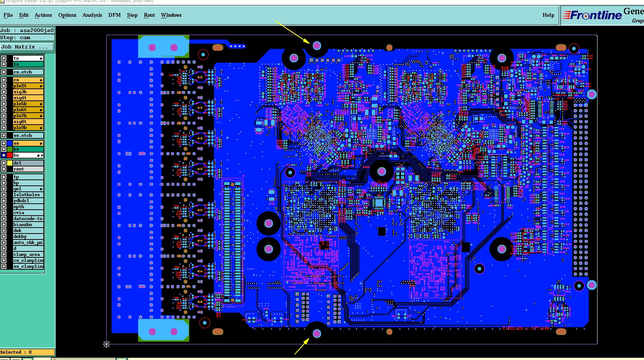Select the 'bs' layer name
Screen dimensions: 644x360
(x=28, y=149)
